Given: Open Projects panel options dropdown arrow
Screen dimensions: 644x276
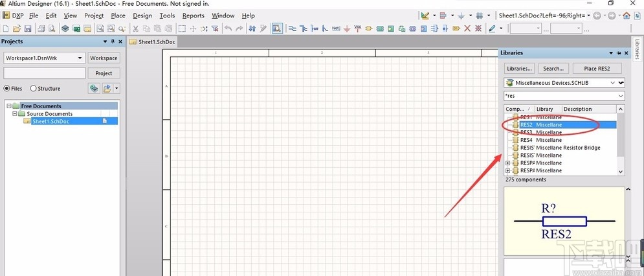Looking at the screenshot, I should (105, 41).
